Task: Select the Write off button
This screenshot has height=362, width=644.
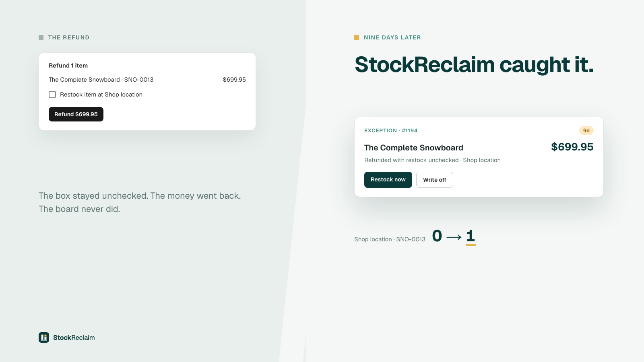Action: 435,180
